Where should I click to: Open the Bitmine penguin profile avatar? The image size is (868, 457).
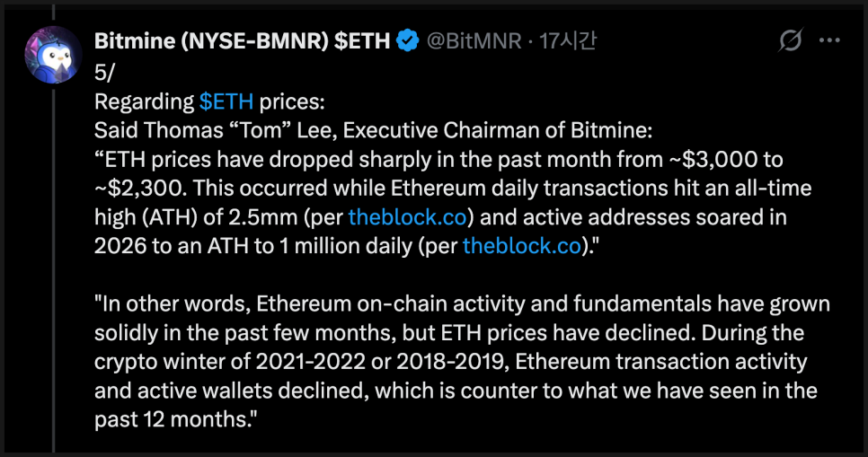coord(53,55)
